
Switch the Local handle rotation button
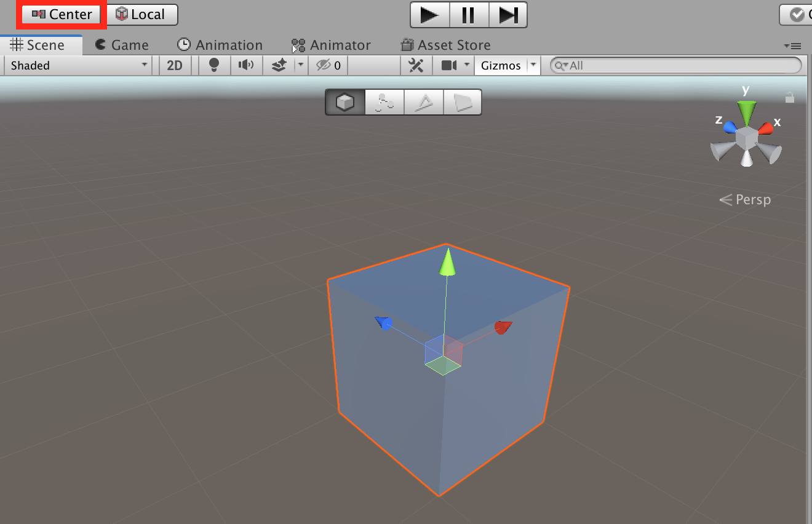[x=142, y=15]
